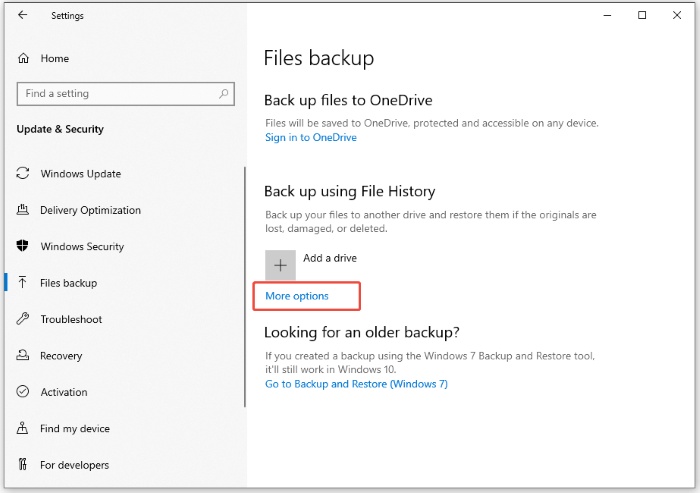The width and height of the screenshot is (700, 493).
Task: Click the Windows Update refresh icon
Action: (23, 173)
